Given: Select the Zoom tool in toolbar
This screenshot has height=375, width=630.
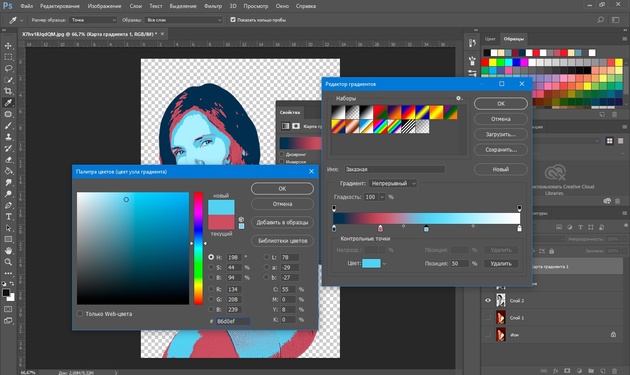Looking at the screenshot, I should tap(8, 262).
